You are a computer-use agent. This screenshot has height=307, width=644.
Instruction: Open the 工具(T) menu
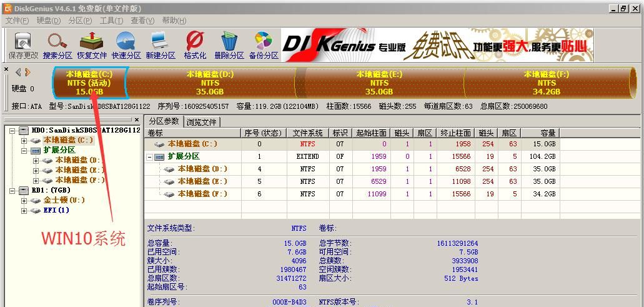click(x=111, y=21)
